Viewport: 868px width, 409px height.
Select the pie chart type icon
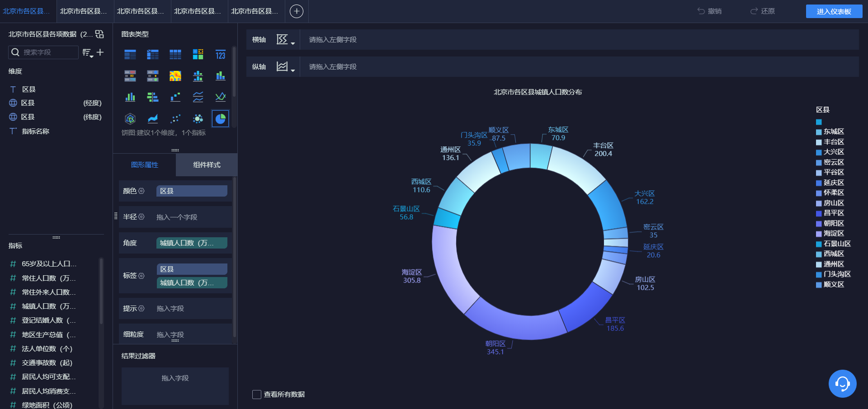click(220, 119)
